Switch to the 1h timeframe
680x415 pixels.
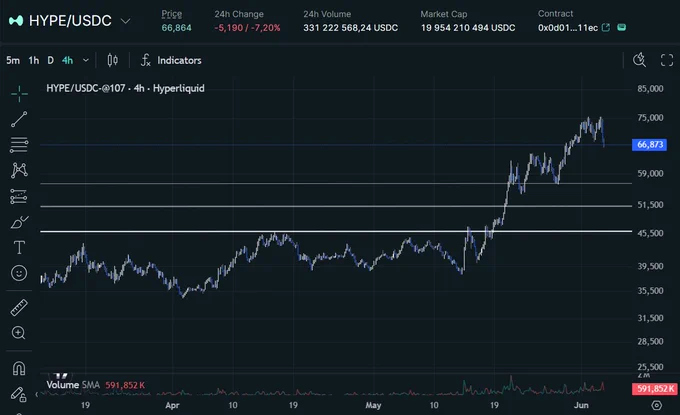coord(34,60)
